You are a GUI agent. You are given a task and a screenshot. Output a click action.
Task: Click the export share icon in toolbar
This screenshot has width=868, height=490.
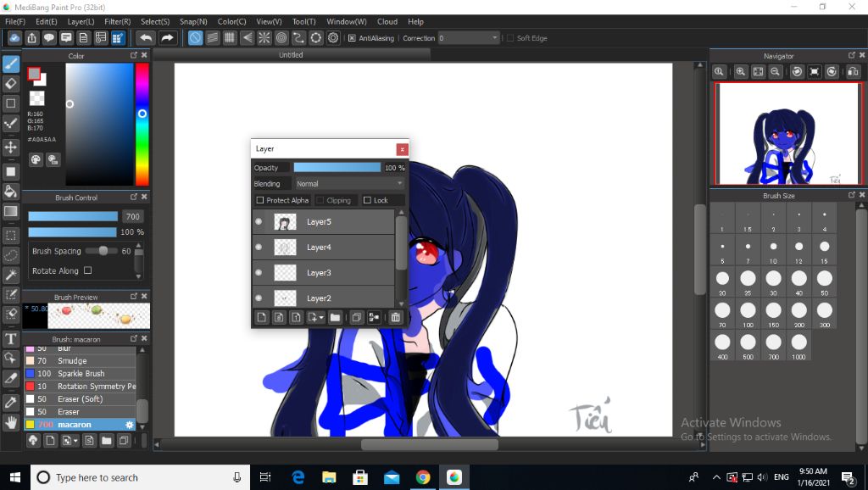(31, 37)
